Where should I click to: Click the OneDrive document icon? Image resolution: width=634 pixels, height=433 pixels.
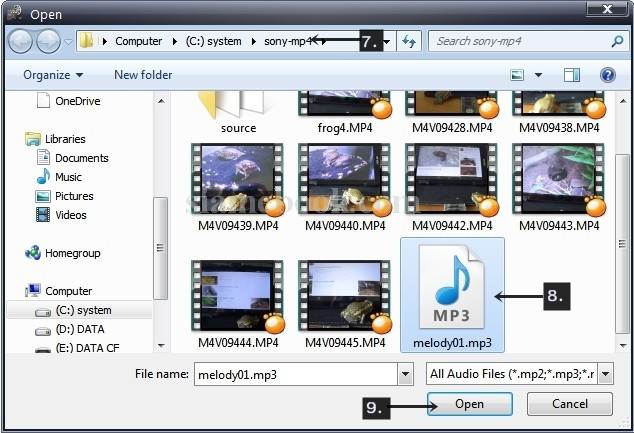coord(43,101)
